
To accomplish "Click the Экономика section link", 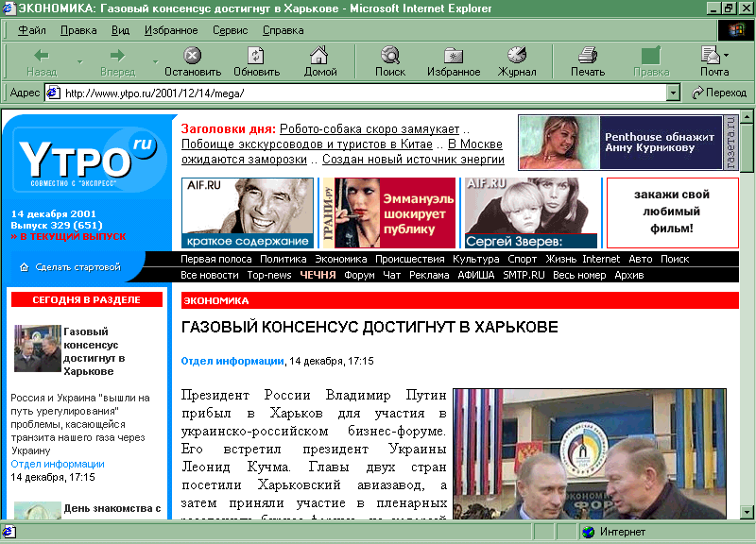I will 340,259.
